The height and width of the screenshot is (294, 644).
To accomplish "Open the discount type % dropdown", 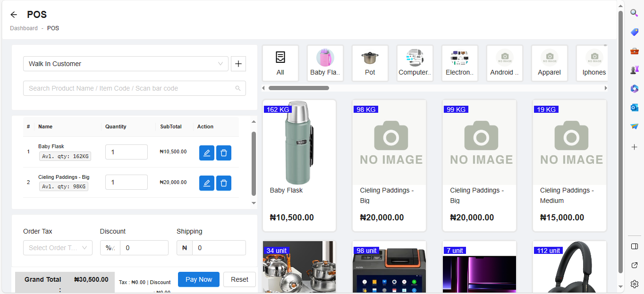I will click(x=110, y=248).
